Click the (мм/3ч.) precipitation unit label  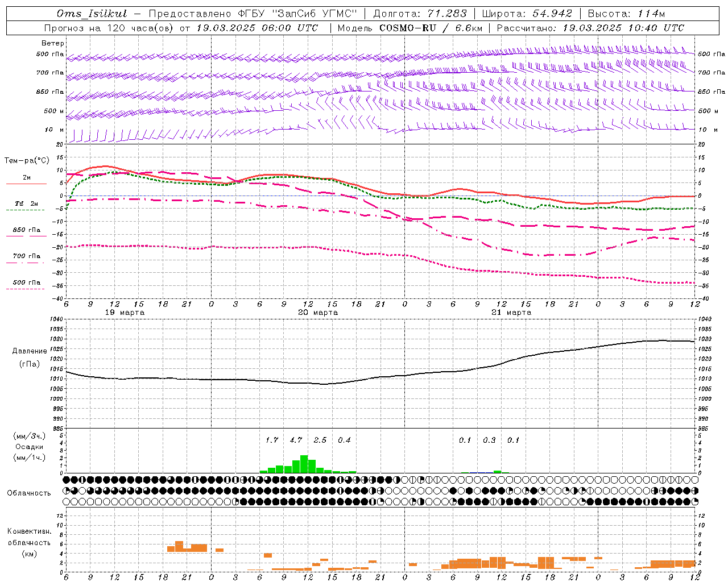tap(29, 436)
